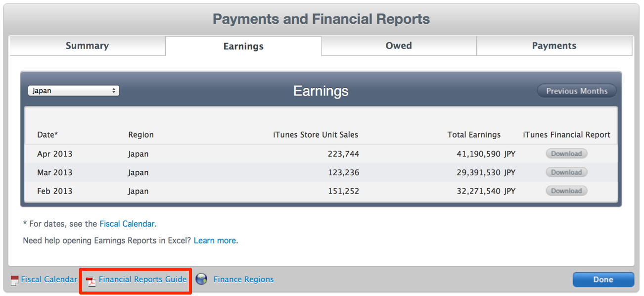Screen dimensions: 644x296
Task: Download the Mar 2013 financial report
Action: click(566, 172)
